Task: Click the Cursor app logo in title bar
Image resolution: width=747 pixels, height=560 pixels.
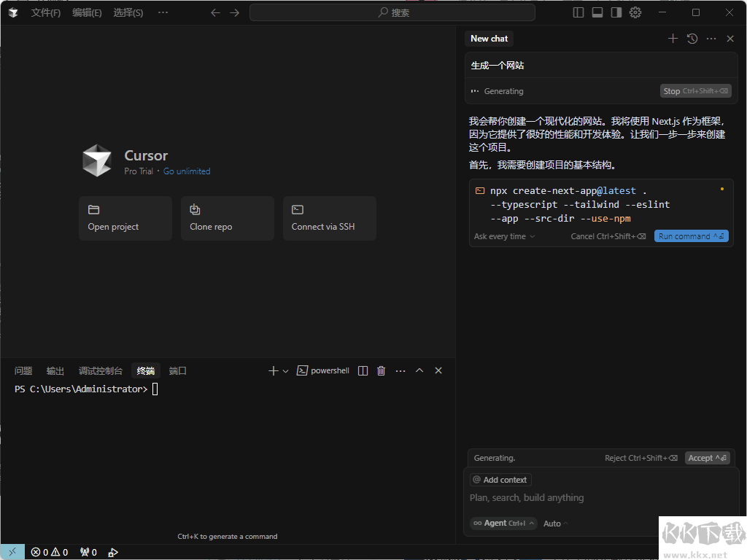Action: pyautogui.click(x=13, y=12)
